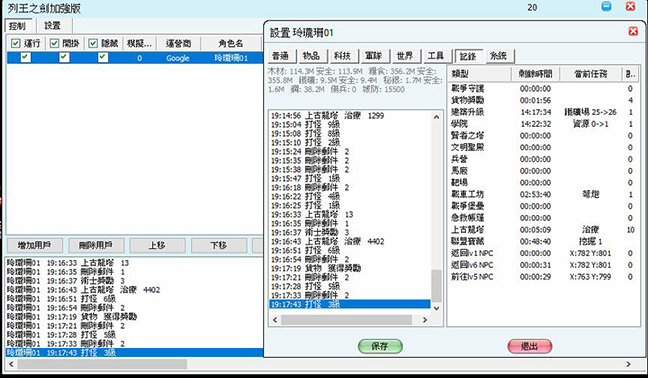
Task: Click main window bottom scroll-right arrow
Action: click(629, 364)
